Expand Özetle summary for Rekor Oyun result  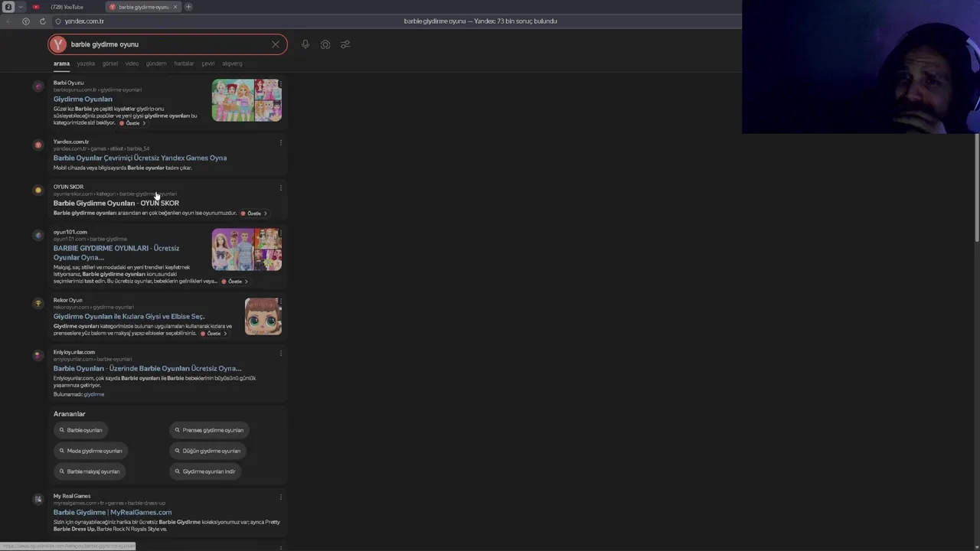coord(214,334)
